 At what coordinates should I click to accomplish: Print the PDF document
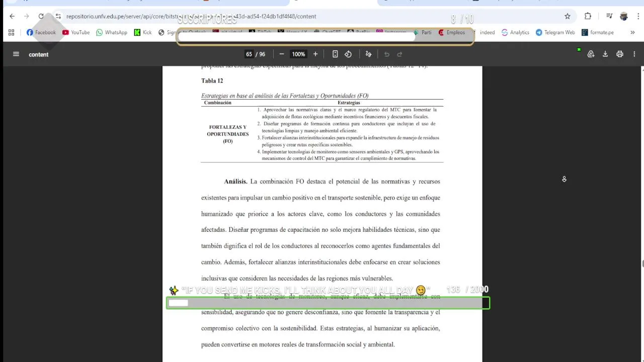click(x=620, y=54)
